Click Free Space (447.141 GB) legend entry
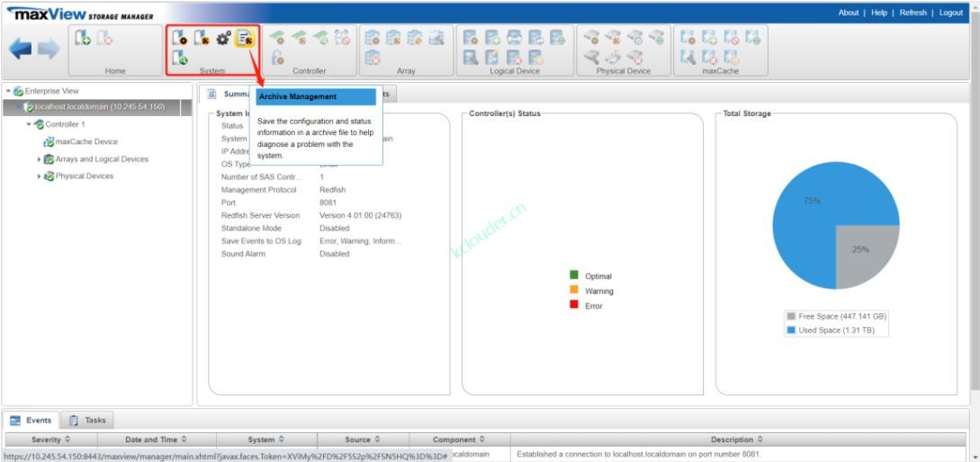This screenshot has width=980, height=462. tap(837, 316)
